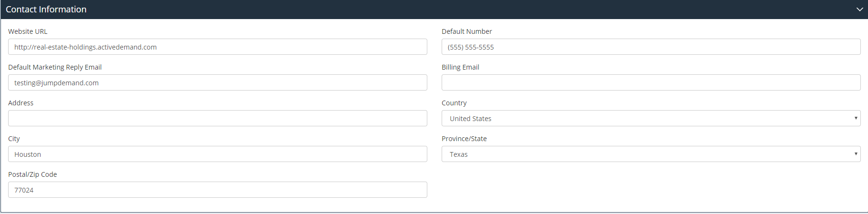This screenshot has height=214, width=868.
Task: Collapse the Contact Information section chevron
Action: 859,10
